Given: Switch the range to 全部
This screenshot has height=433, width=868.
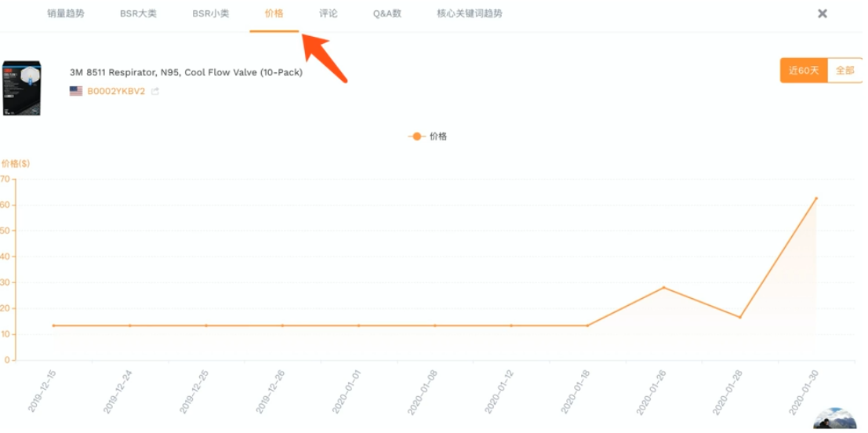Looking at the screenshot, I should point(844,71).
